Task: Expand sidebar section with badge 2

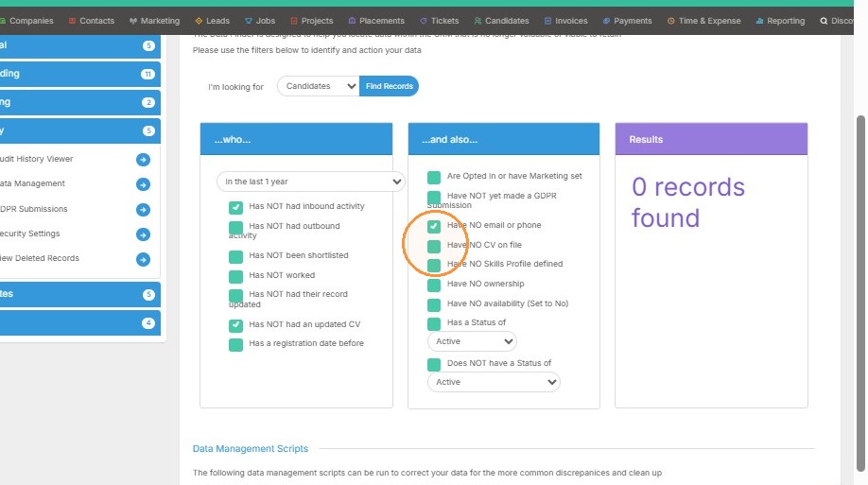Action: [80, 102]
